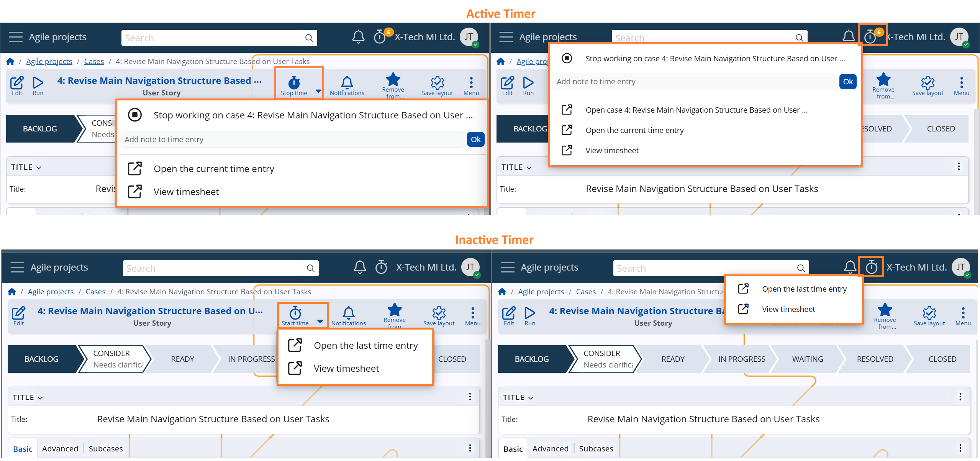
Task: Click the Stop time stopwatch icon
Action: tap(294, 83)
